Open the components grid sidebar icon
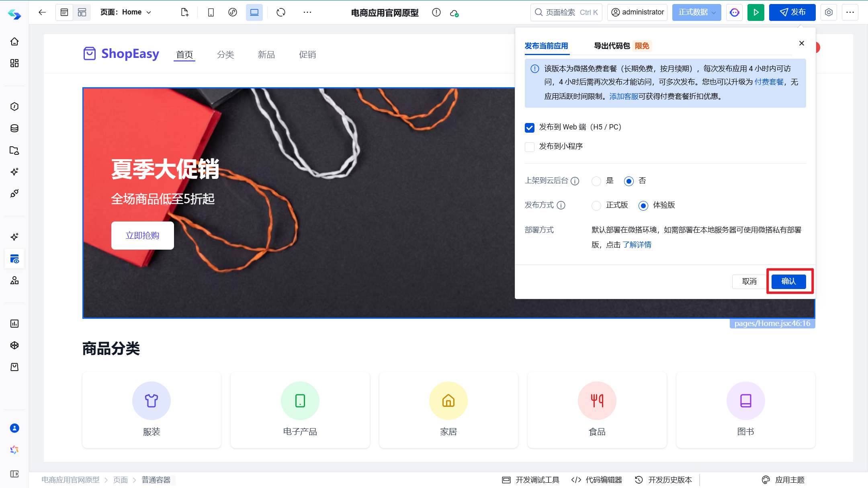Image resolution: width=868 pixels, height=488 pixels. [14, 63]
